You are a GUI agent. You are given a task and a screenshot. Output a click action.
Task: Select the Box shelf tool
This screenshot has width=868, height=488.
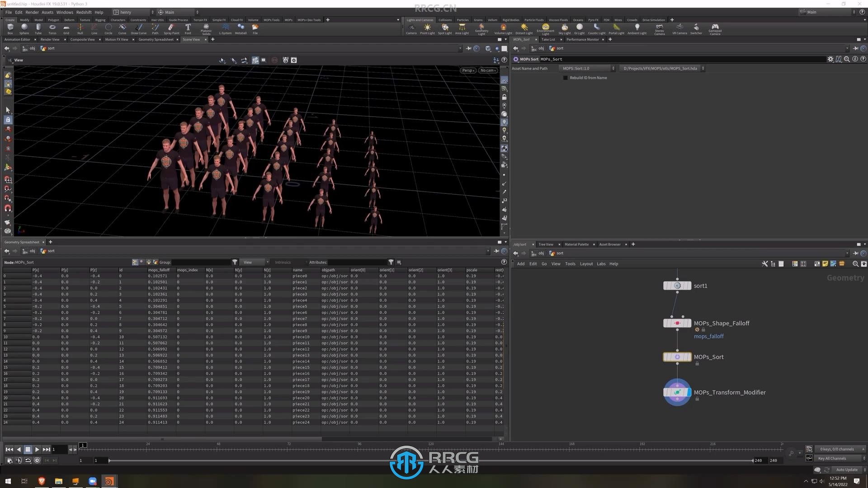click(10, 29)
